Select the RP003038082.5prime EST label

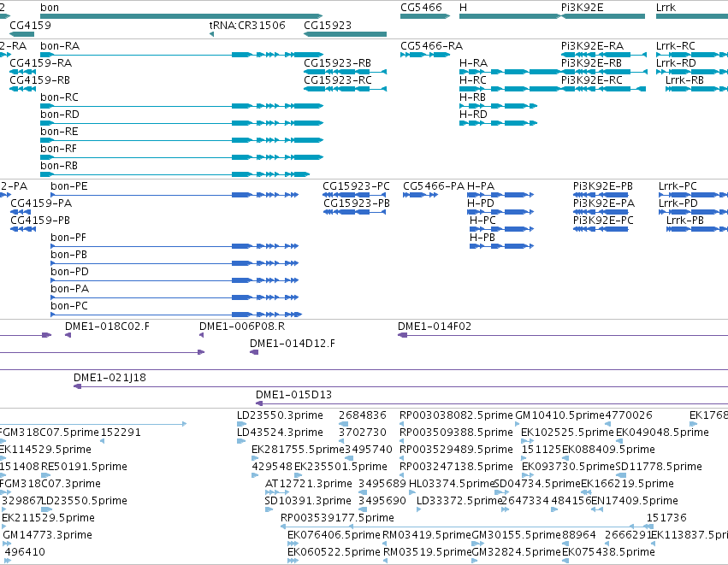click(457, 415)
